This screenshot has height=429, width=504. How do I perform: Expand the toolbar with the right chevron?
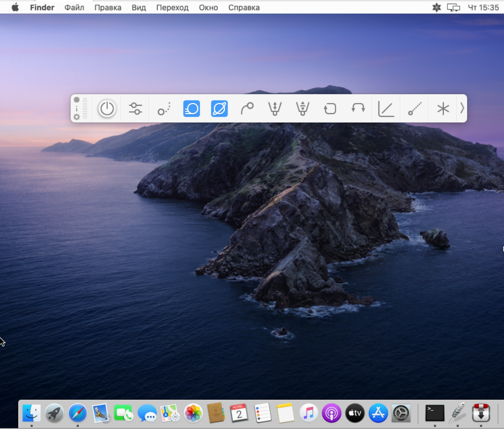pos(462,109)
